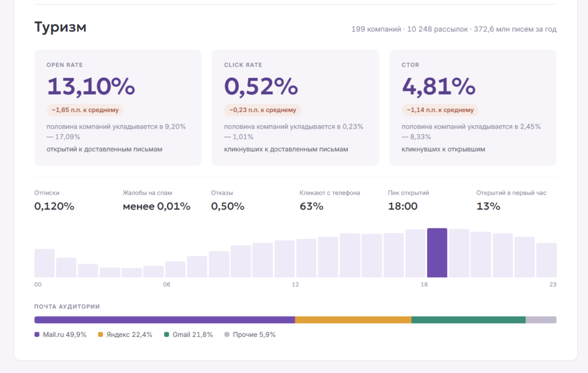Click the Жалобы на спам value
Image resolution: width=588 pixels, height=373 pixels.
pyautogui.click(x=156, y=206)
